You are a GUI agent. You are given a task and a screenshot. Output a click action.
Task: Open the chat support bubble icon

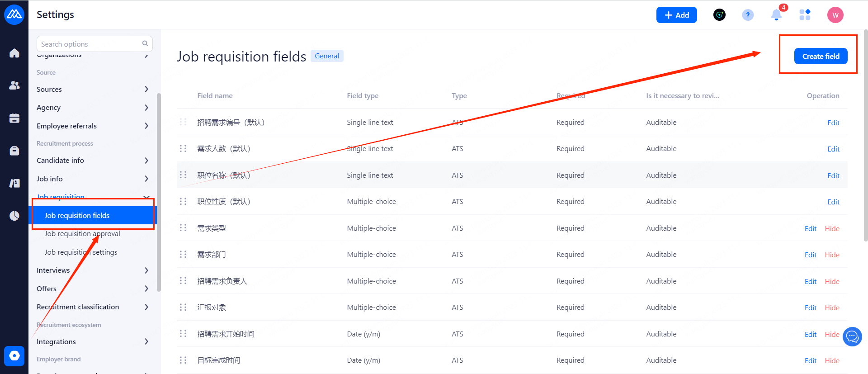click(x=852, y=336)
